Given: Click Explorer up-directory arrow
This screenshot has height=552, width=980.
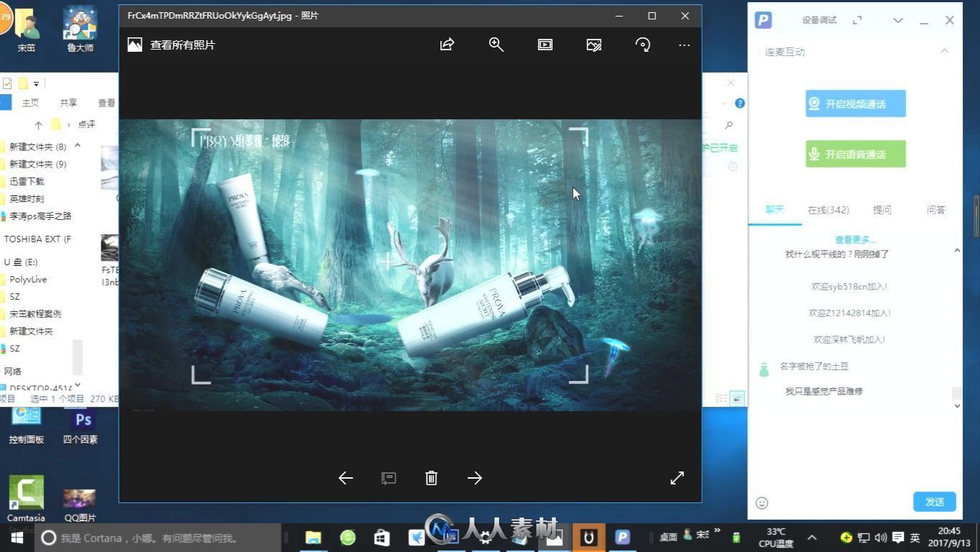Looking at the screenshot, I should tap(38, 124).
